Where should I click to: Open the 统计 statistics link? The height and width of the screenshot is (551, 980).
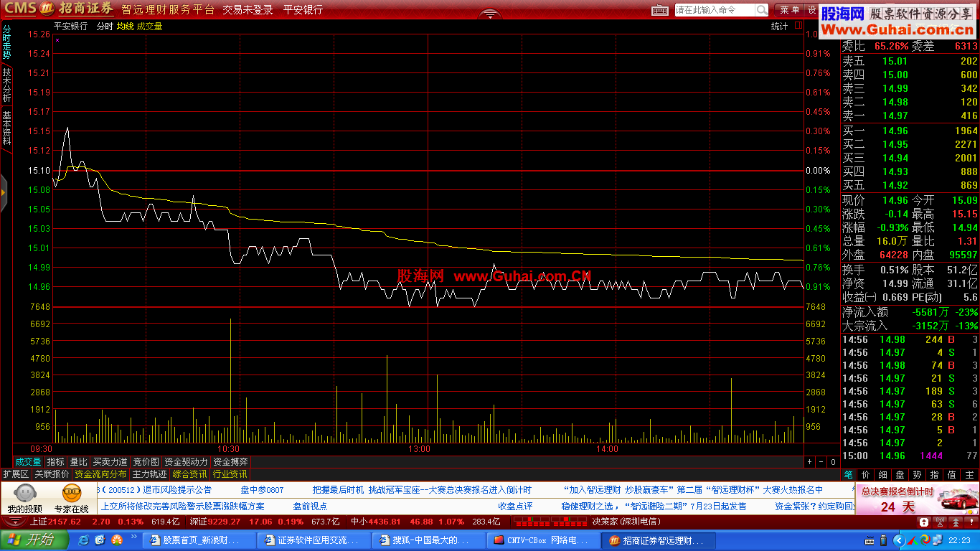779,27
